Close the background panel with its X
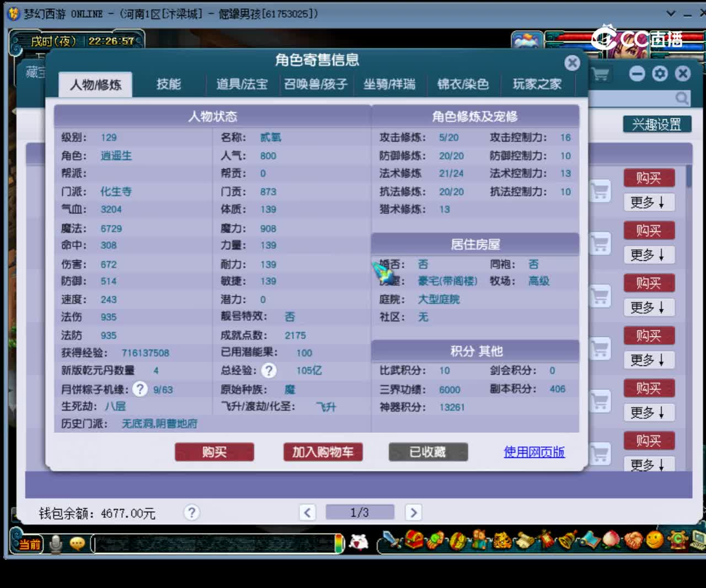706x588 pixels. coord(683,73)
